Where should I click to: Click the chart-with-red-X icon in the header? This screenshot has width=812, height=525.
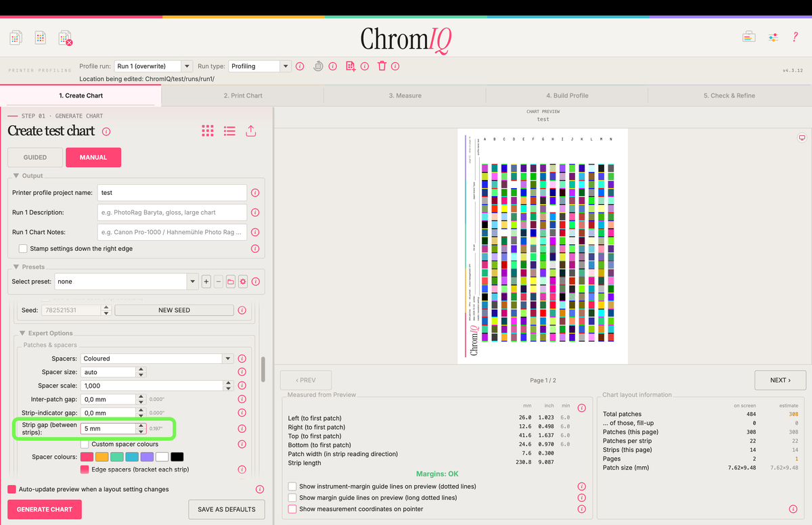(x=65, y=38)
